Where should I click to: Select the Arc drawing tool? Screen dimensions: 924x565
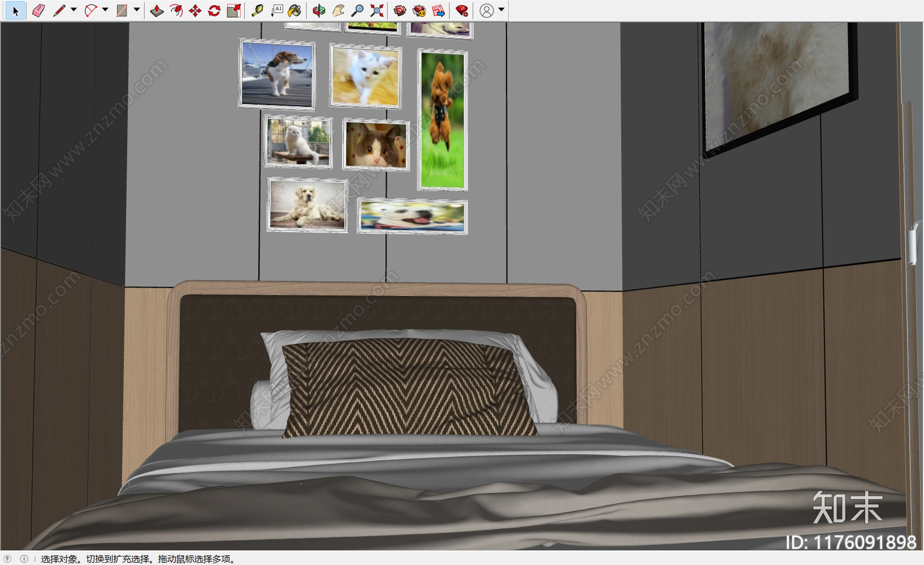point(91,10)
